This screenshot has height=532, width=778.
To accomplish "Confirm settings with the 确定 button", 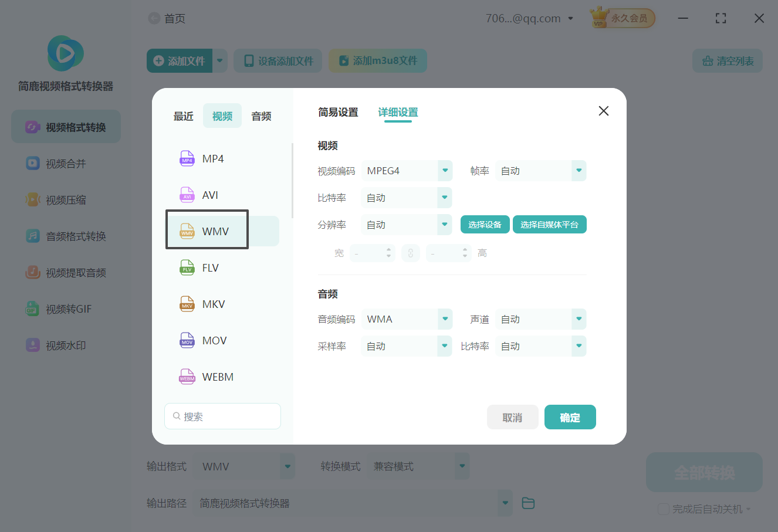I will pos(570,417).
